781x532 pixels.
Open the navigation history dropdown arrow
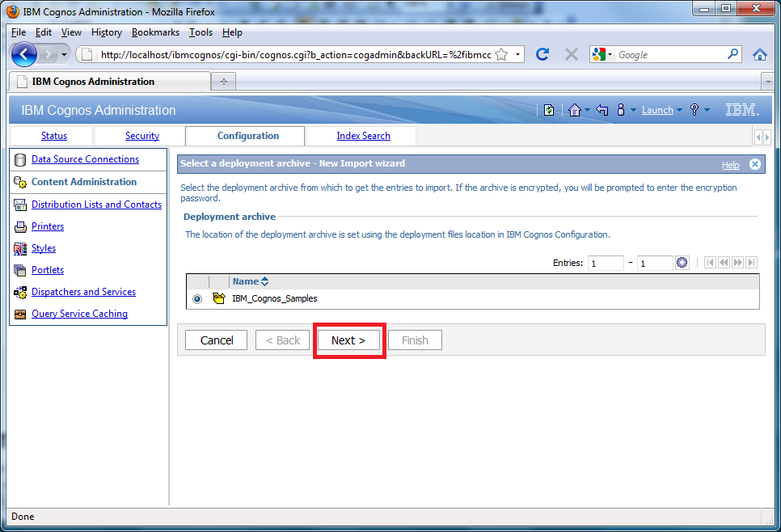64,54
